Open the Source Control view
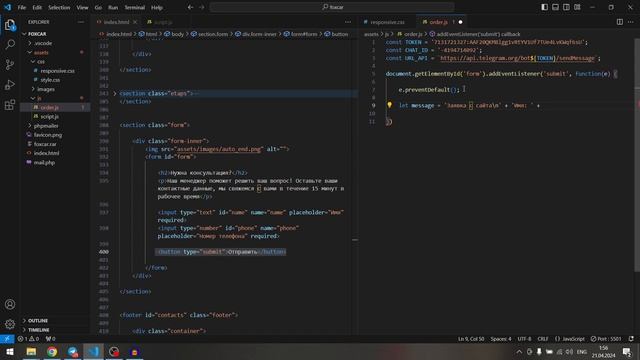 pos(10,64)
